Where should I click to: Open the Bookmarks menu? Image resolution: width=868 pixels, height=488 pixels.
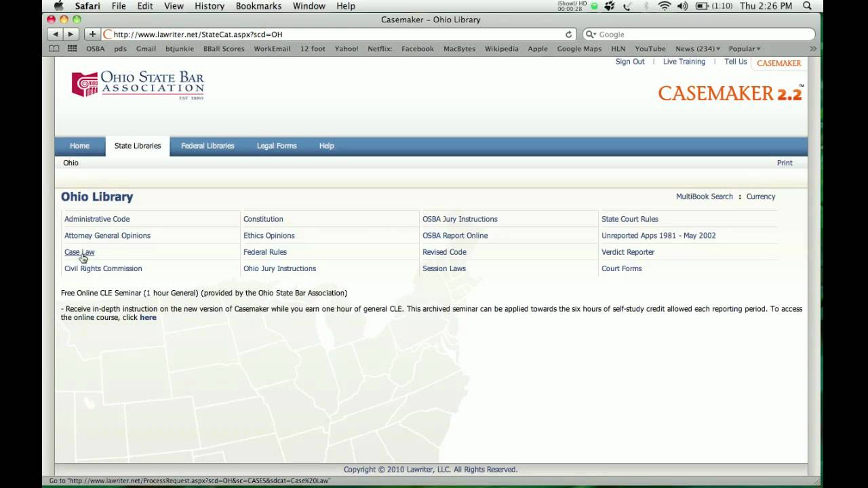tap(258, 6)
